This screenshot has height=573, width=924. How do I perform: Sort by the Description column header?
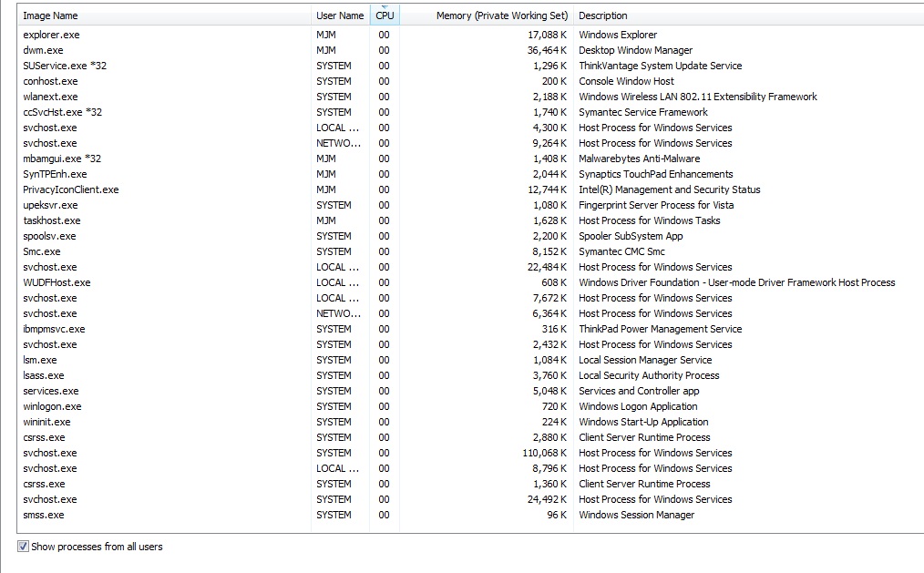point(748,15)
